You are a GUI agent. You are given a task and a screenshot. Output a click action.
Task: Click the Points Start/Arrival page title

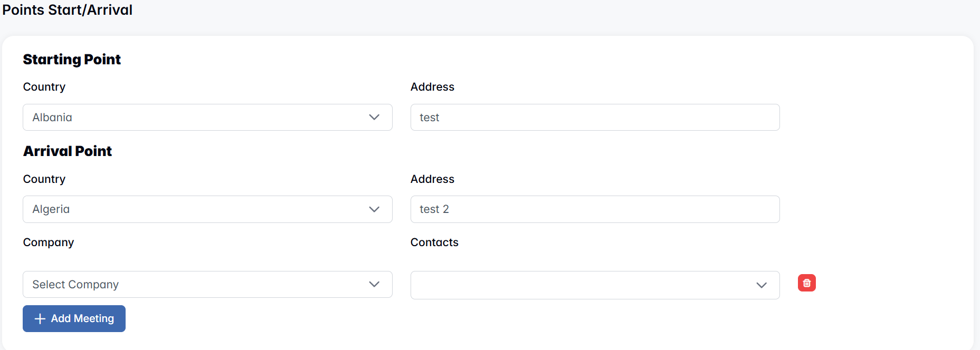(x=68, y=10)
